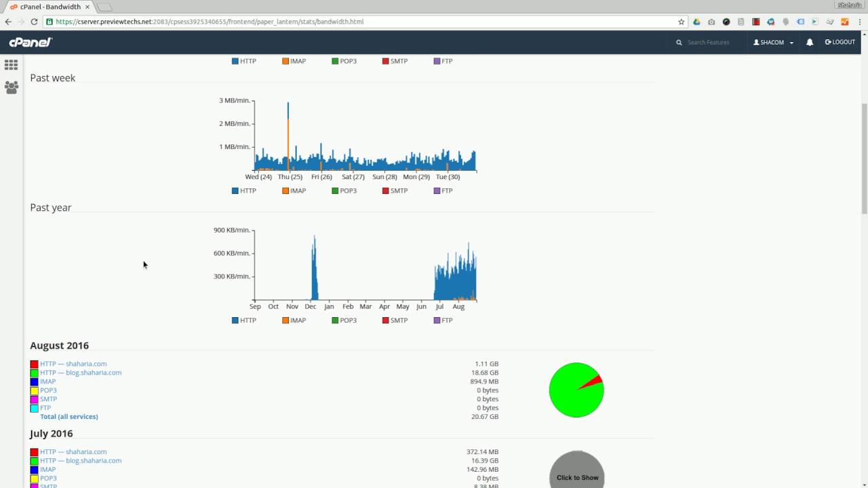Click the Past year heading

click(x=50, y=207)
